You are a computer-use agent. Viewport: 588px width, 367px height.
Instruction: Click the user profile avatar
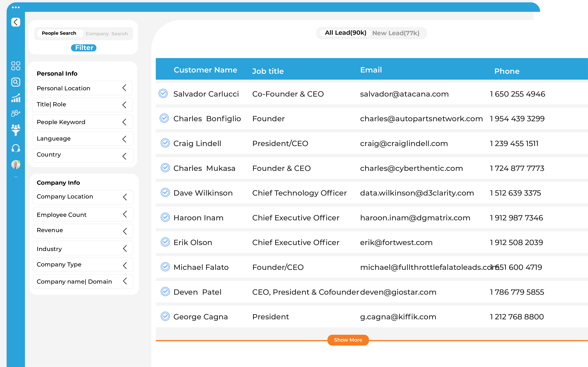pos(16,164)
